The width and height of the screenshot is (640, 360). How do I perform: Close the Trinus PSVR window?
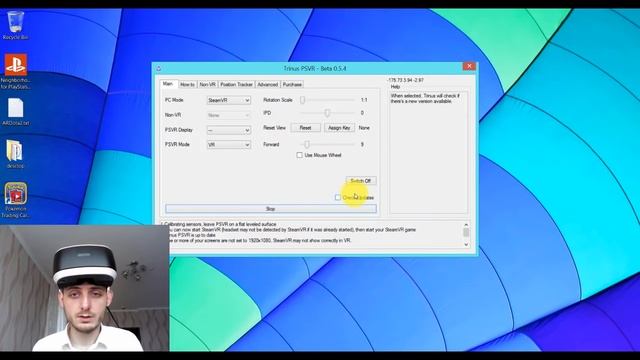469,66
